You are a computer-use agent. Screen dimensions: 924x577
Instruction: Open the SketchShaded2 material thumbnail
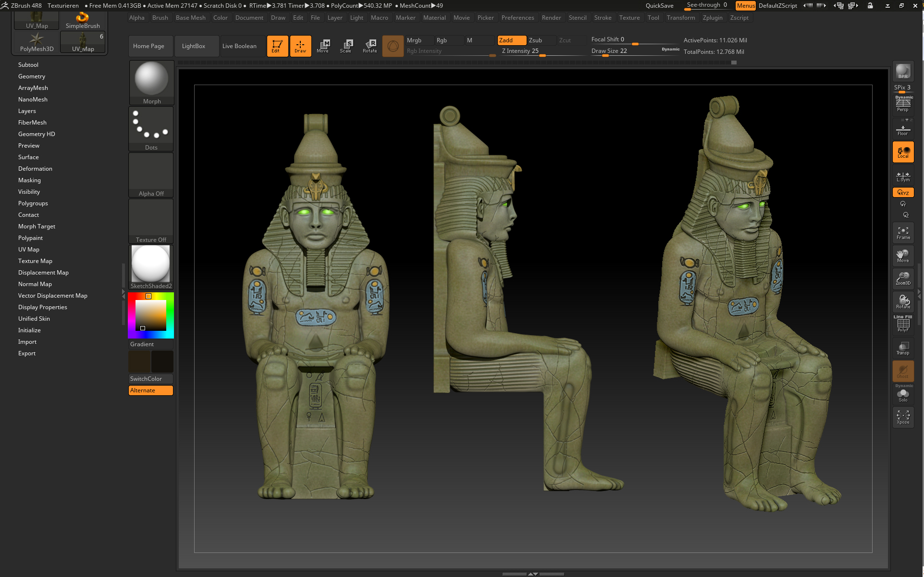[151, 264]
